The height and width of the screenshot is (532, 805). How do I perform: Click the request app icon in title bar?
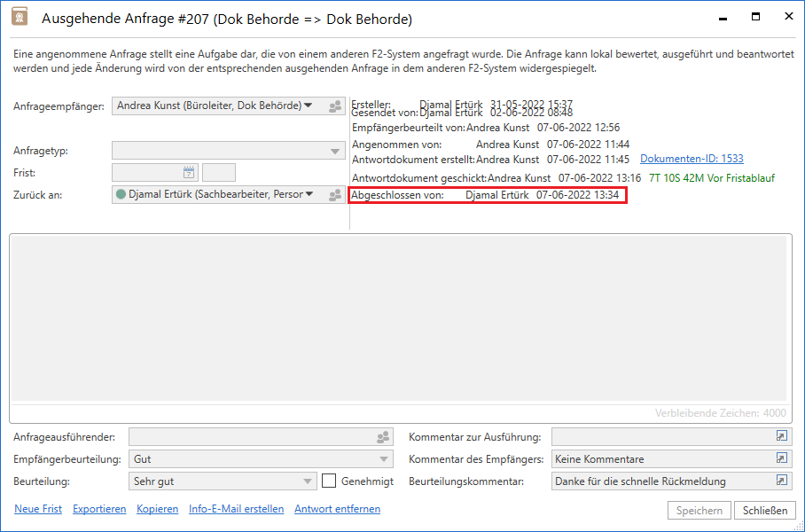20,19
